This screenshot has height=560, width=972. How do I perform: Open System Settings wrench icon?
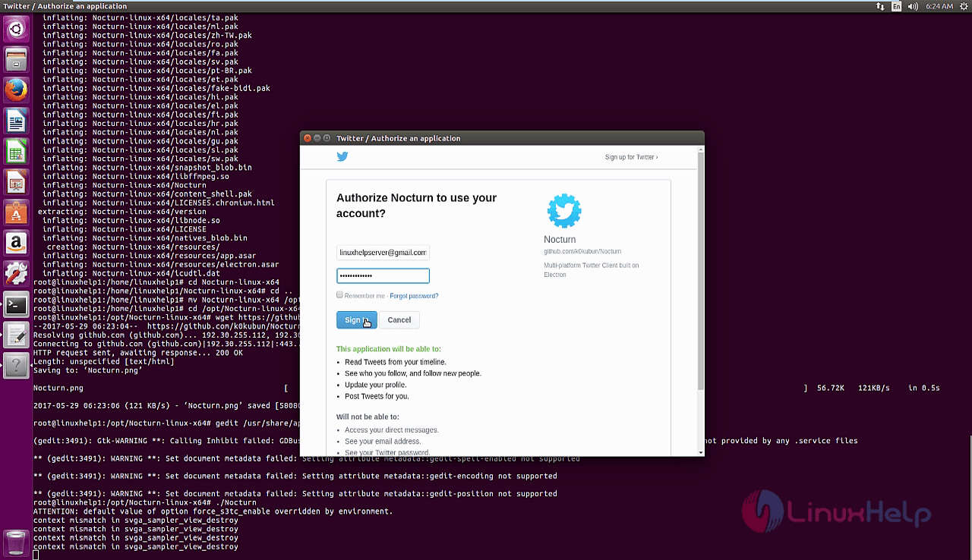(x=16, y=275)
